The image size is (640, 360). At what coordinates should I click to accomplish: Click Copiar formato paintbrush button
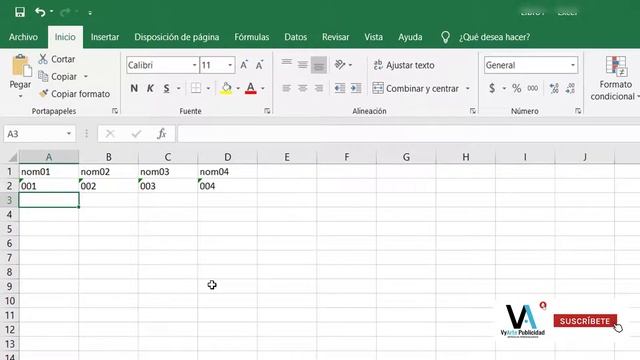click(x=75, y=94)
